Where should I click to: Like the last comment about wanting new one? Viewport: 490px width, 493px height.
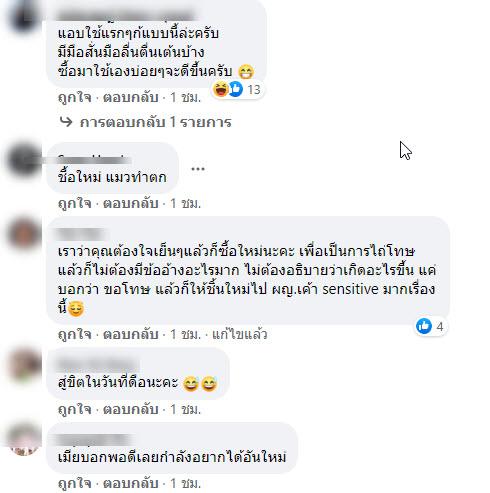pyautogui.click(x=75, y=483)
